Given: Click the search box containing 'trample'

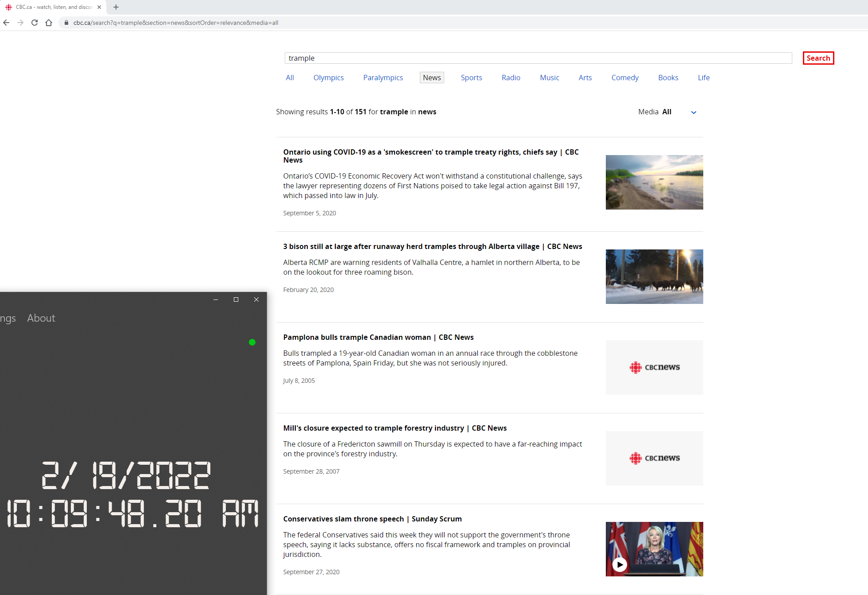Looking at the screenshot, I should [538, 58].
